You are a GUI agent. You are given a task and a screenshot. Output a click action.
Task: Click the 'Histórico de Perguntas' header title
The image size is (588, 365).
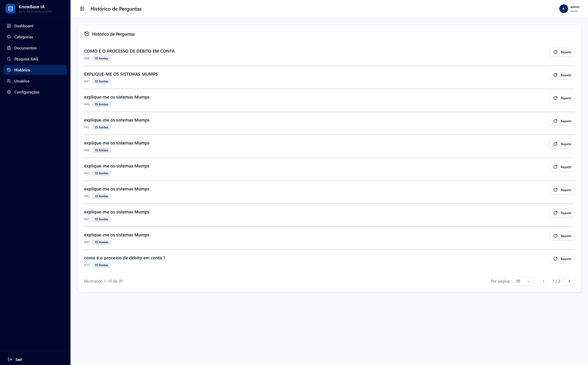point(116,9)
